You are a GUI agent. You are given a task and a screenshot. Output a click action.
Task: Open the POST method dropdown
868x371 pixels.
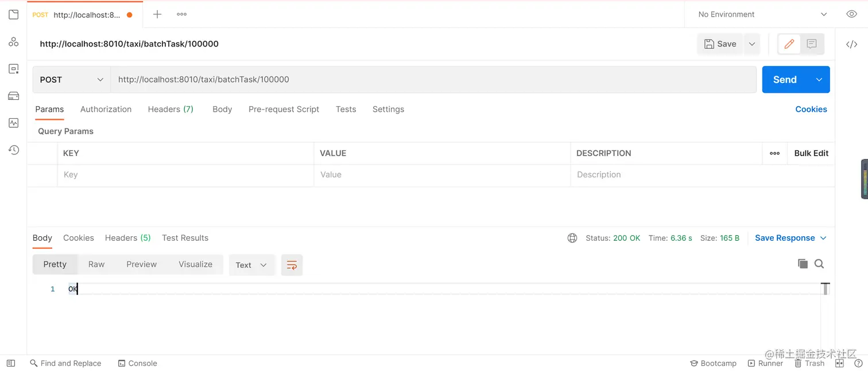pyautogui.click(x=72, y=80)
